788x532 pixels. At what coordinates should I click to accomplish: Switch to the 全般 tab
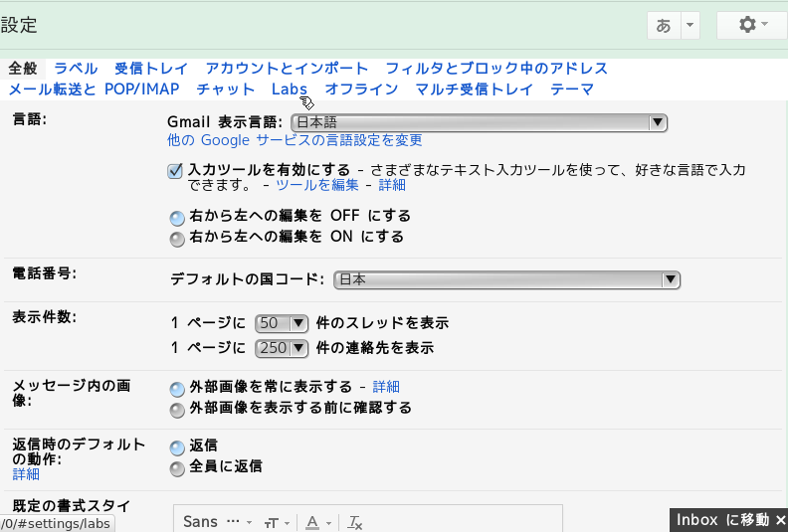pyautogui.click(x=23, y=68)
